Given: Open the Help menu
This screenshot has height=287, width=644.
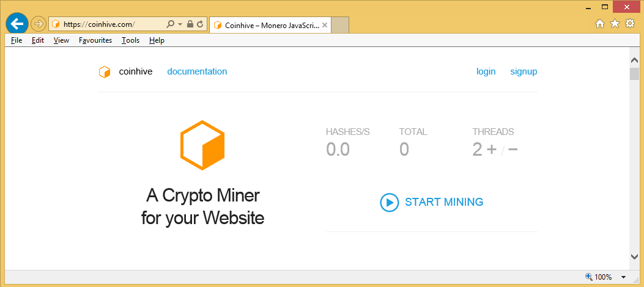Looking at the screenshot, I should [157, 40].
